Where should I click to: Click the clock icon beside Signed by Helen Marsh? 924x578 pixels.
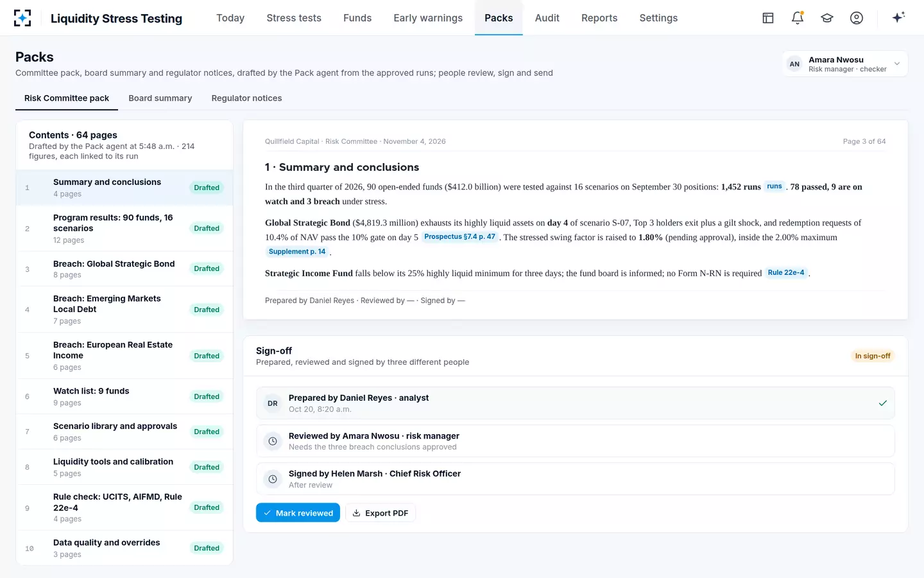273,479
